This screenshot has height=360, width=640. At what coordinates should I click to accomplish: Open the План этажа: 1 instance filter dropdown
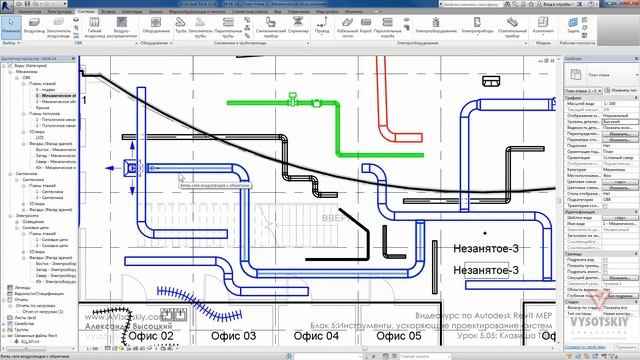584,91
